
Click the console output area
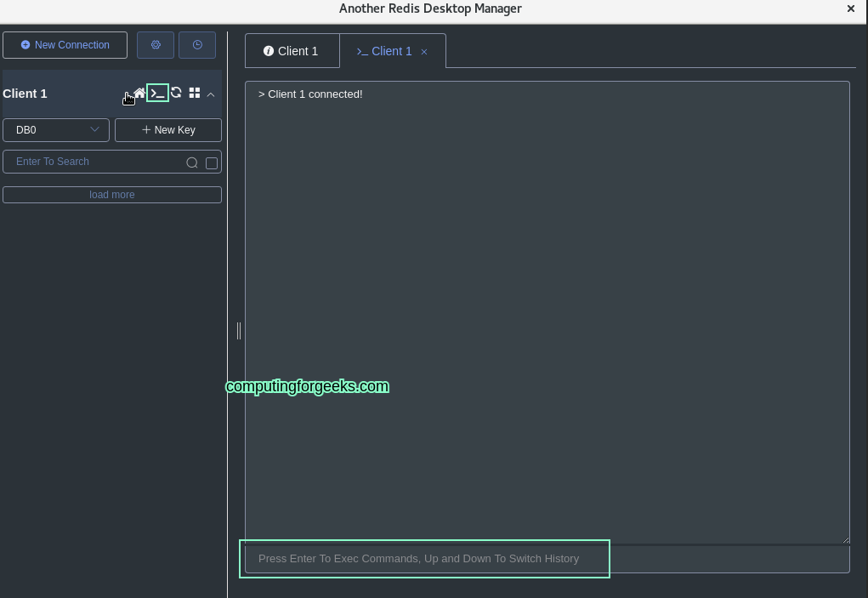(547, 312)
